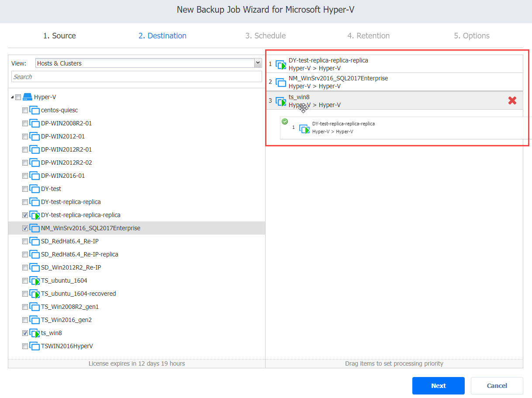Viewport: 532px width, 398px height.
Task: Click the DY-test VM icon
Action: (35, 189)
